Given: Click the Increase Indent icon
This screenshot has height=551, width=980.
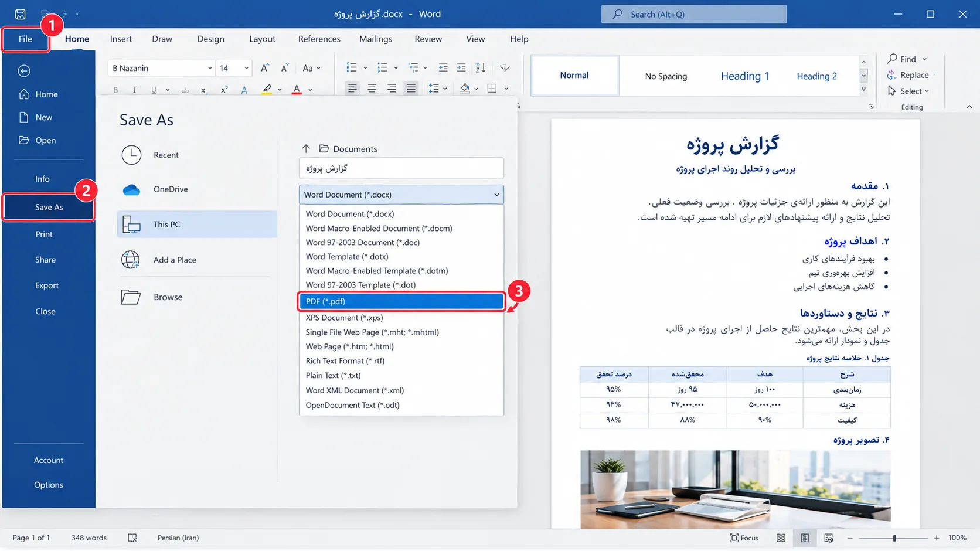Looking at the screenshot, I should point(462,68).
